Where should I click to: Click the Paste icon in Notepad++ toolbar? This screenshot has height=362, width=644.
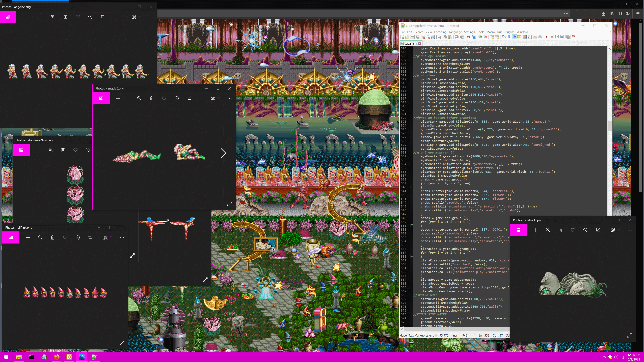450,37
